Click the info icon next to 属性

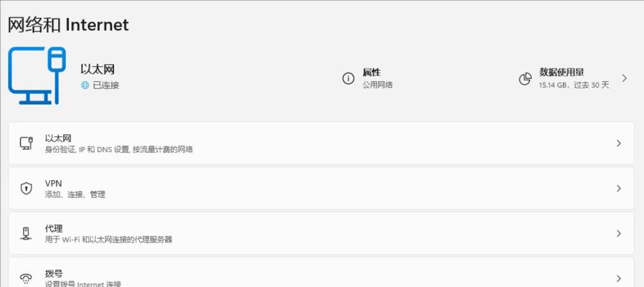[x=349, y=78]
